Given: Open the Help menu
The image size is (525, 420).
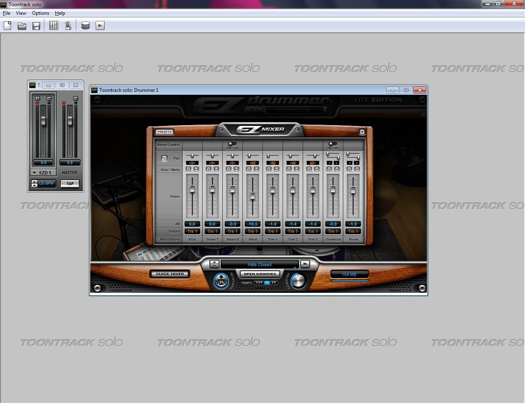Looking at the screenshot, I should 60,13.
